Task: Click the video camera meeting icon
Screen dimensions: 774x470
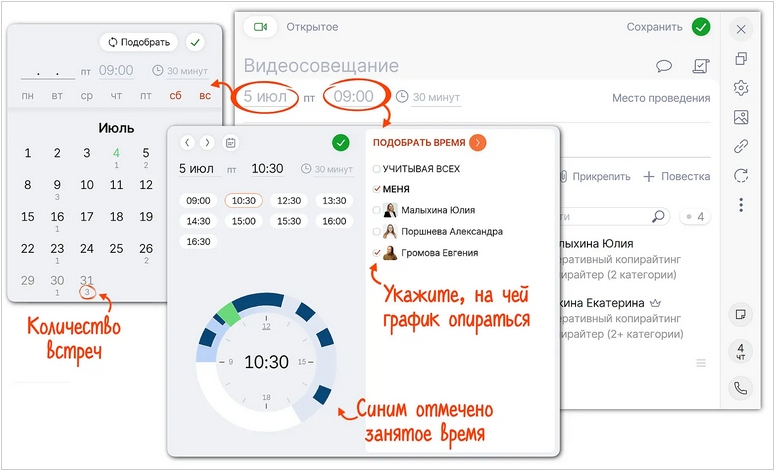Action: [261, 27]
